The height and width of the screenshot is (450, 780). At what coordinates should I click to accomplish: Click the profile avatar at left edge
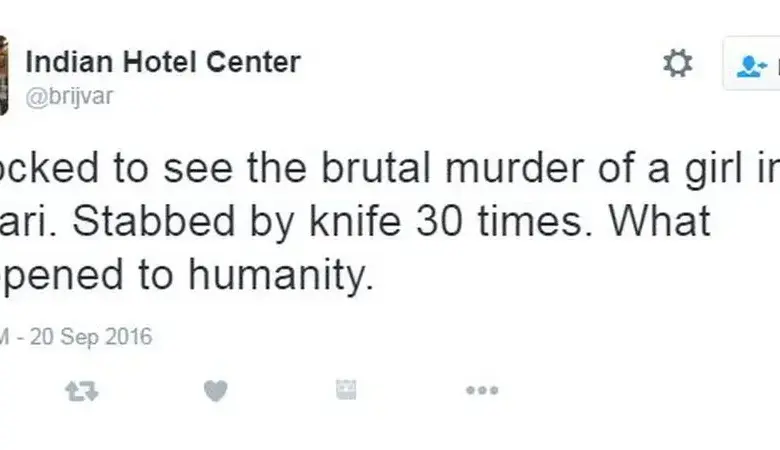click(3, 75)
